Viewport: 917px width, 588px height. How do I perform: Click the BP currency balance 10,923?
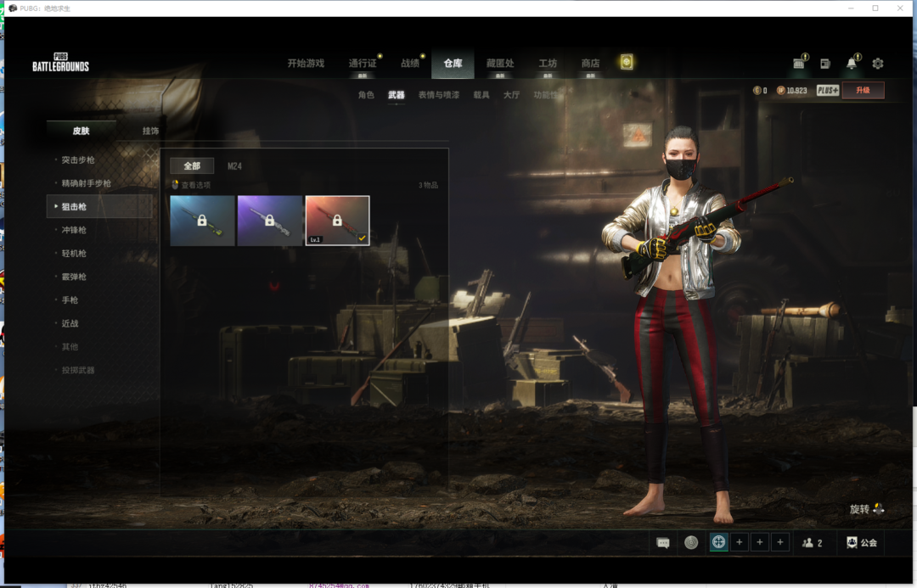pos(792,91)
